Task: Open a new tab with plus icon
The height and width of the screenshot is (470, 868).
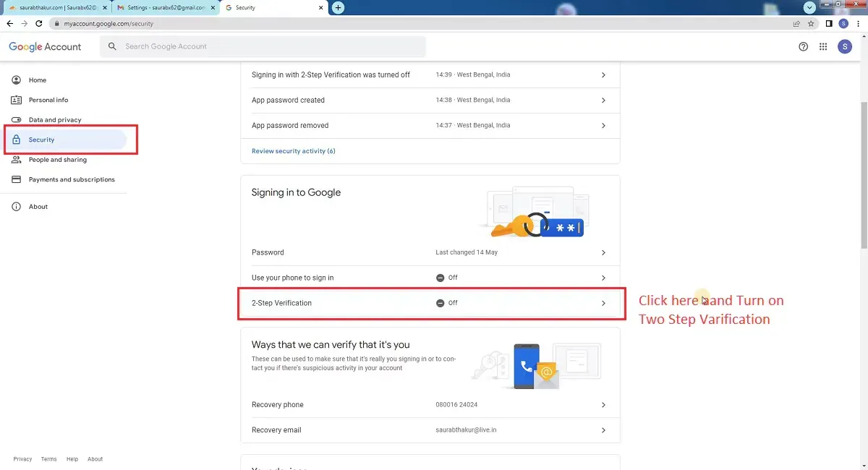Action: [338, 7]
